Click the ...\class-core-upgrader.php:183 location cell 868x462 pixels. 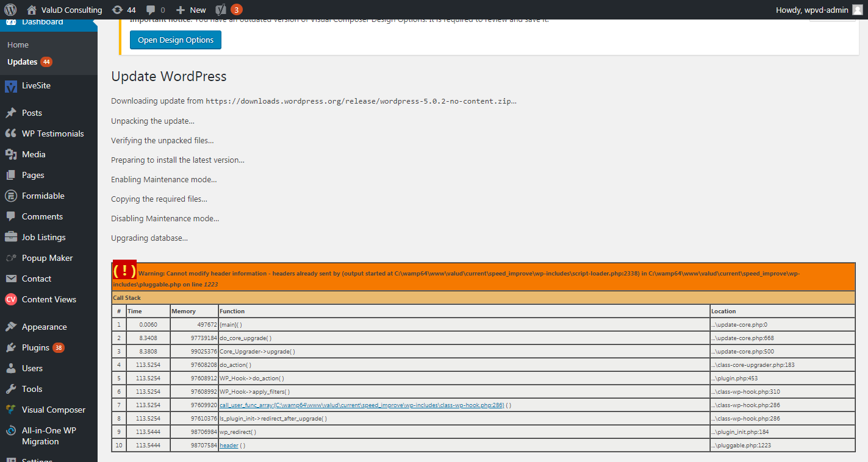tap(783, 365)
